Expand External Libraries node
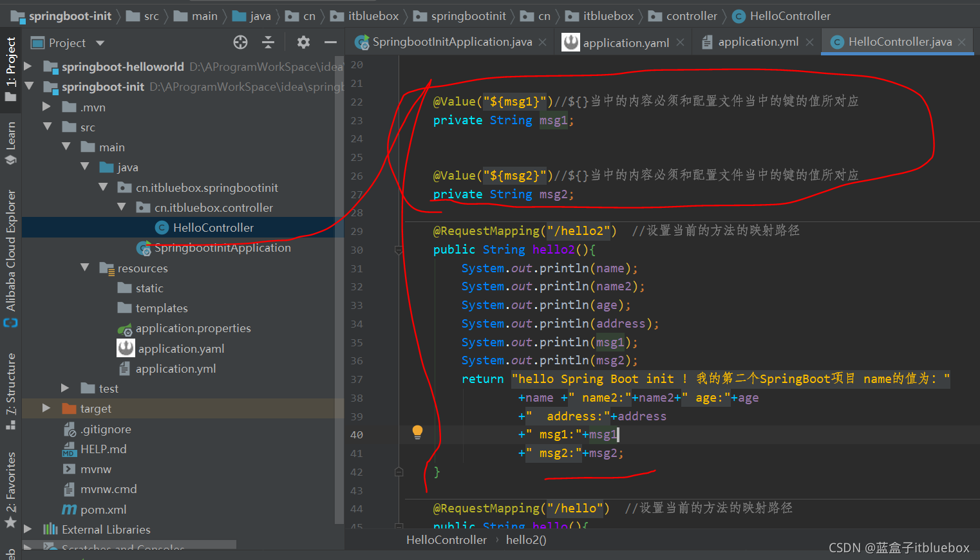980x560 pixels. click(28, 528)
